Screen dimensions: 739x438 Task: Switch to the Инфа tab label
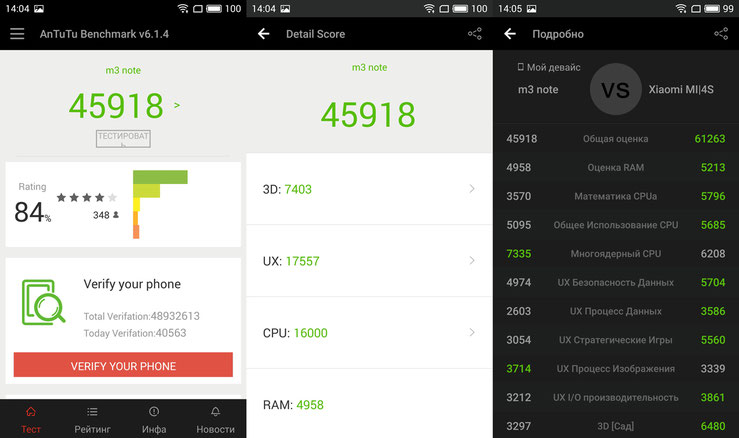(x=154, y=430)
